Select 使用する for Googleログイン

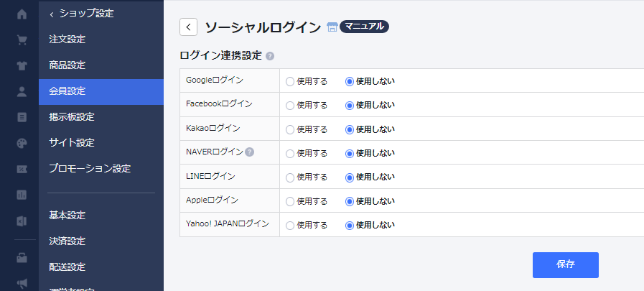point(290,82)
